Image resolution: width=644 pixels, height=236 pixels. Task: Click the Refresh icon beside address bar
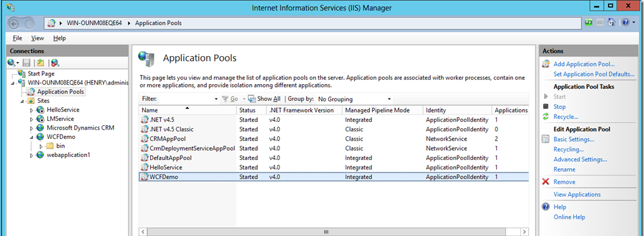(x=589, y=22)
